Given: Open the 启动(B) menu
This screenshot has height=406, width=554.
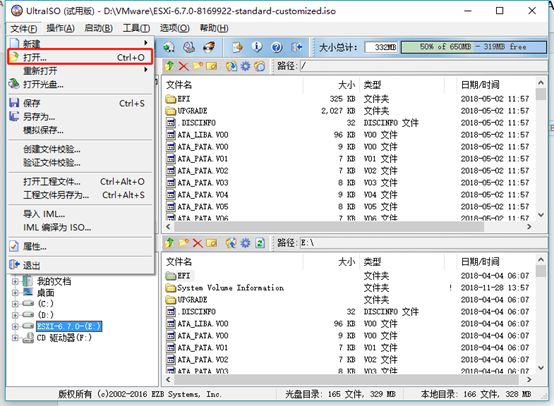Looking at the screenshot, I should tap(98, 28).
